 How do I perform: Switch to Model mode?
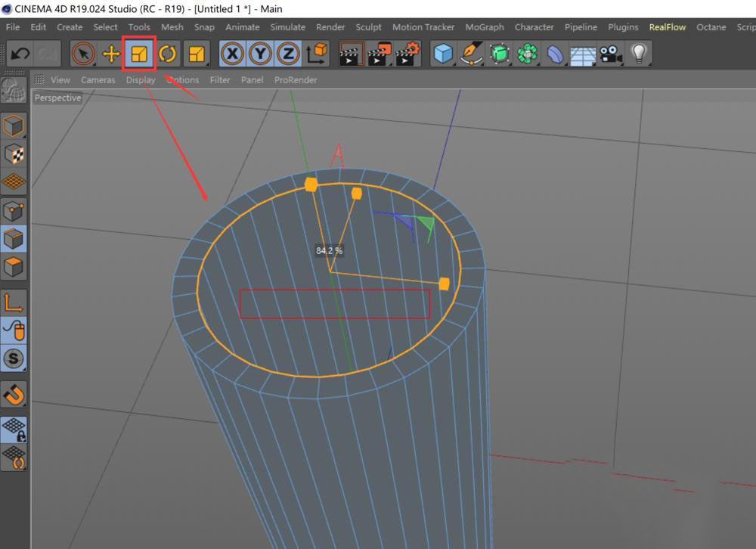14,126
